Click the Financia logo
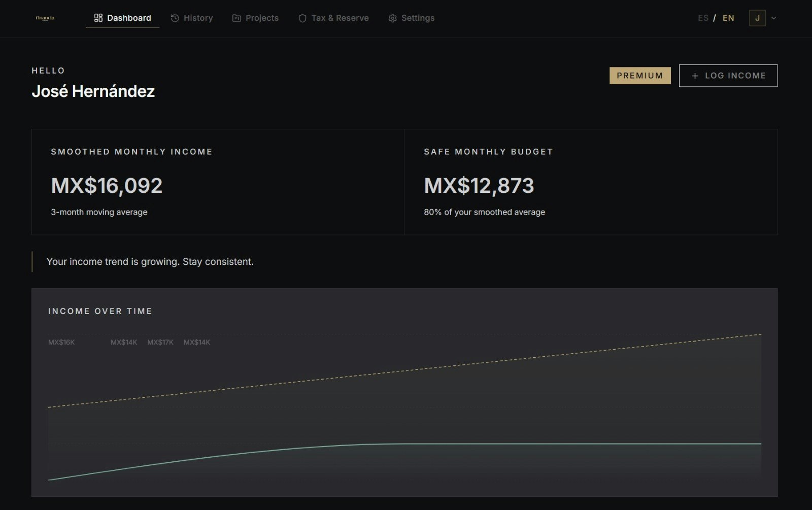Image resolution: width=812 pixels, height=510 pixels. pos(45,18)
